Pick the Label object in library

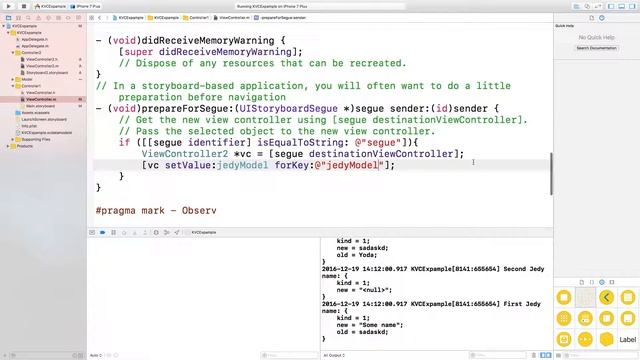pyautogui.click(x=627, y=340)
